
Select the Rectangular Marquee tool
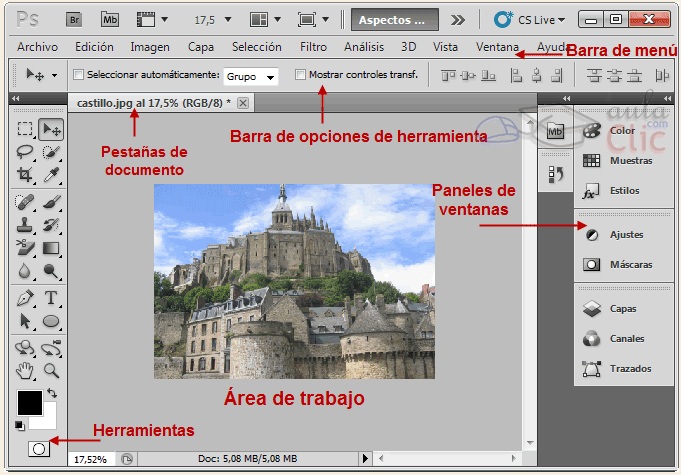[x=25, y=129]
